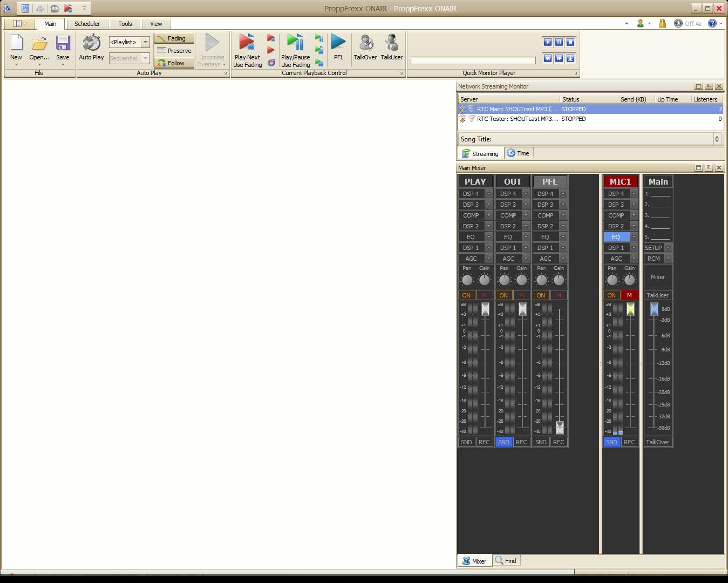Click the TalkOver button under Main fader
Image resolution: width=728 pixels, height=583 pixels.
click(x=657, y=442)
